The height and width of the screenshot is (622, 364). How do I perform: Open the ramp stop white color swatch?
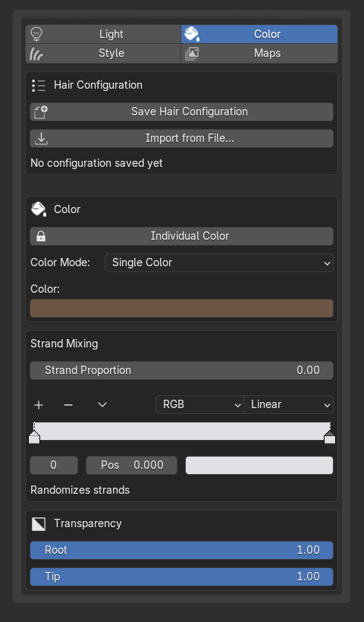tap(259, 465)
